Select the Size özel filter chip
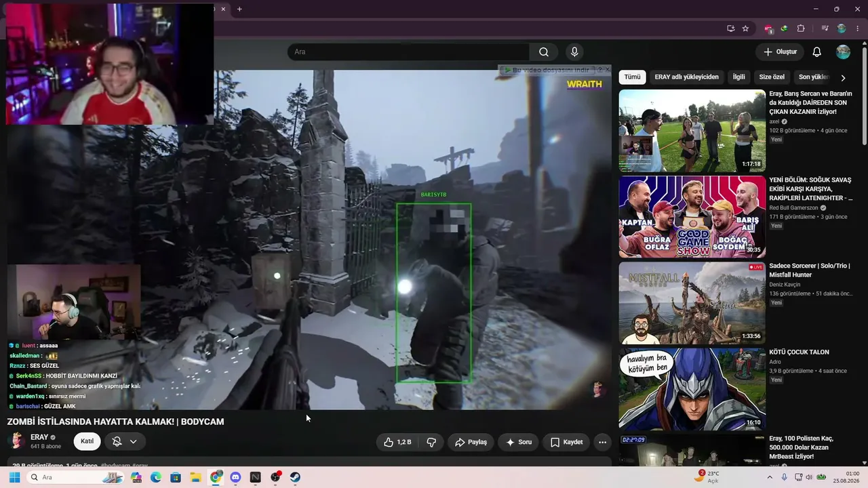 click(772, 77)
